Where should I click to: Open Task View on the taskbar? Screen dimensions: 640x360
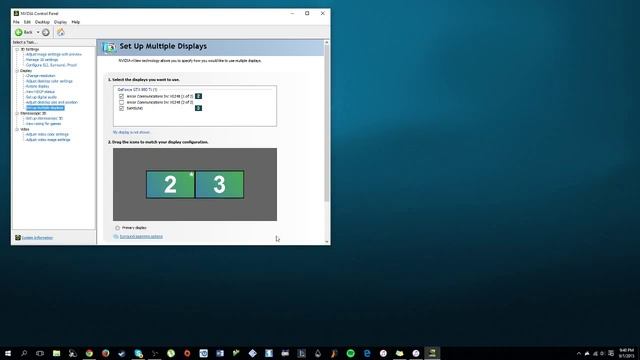(x=40, y=353)
